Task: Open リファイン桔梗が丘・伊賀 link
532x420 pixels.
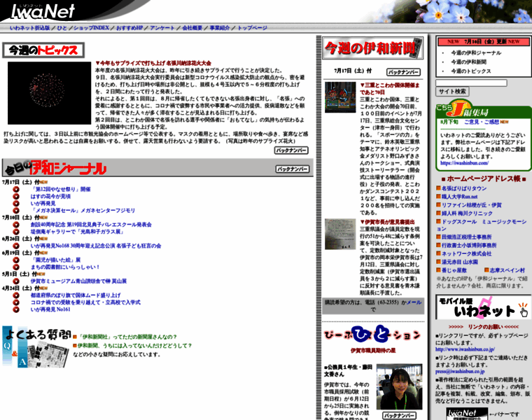Action: pyautogui.click(x=472, y=205)
